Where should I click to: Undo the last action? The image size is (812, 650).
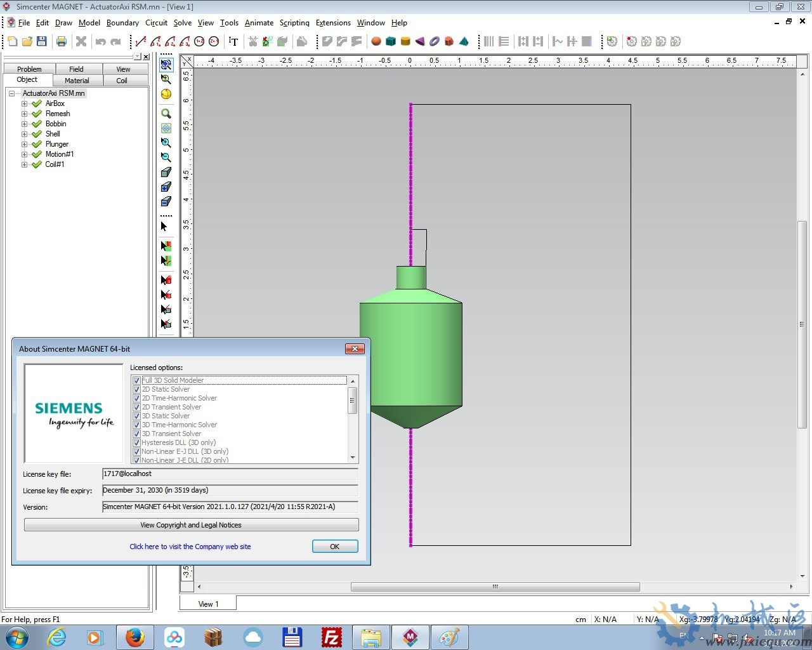(x=101, y=41)
